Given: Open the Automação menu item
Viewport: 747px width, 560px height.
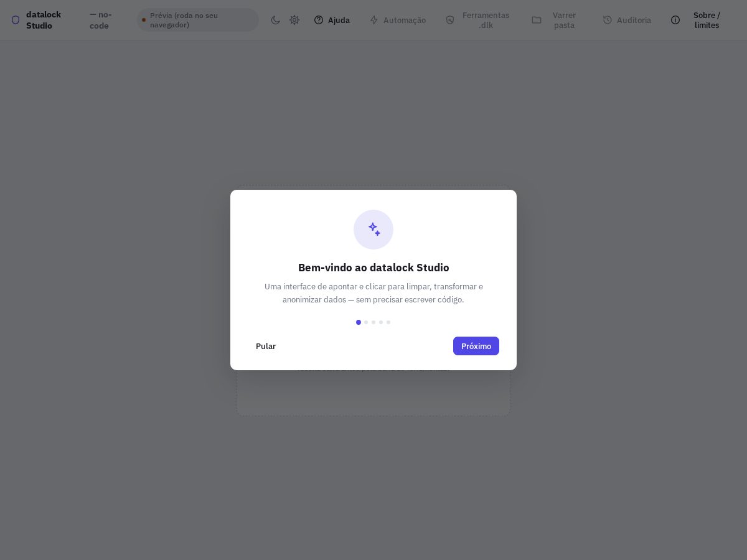Looking at the screenshot, I should click(x=398, y=20).
